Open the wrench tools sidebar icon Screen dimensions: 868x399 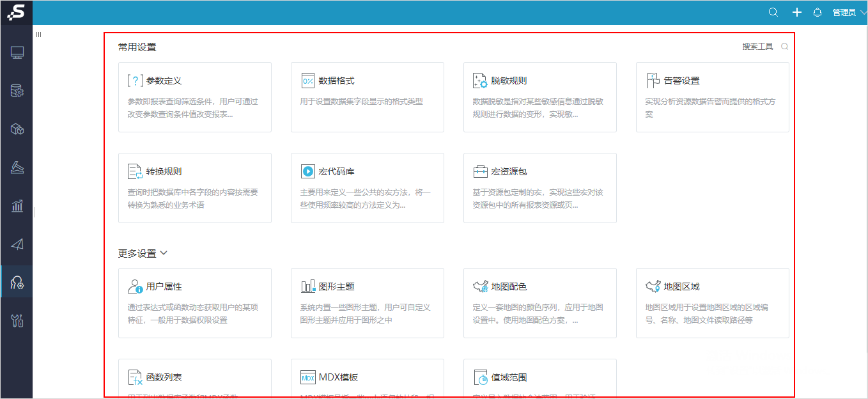click(17, 321)
